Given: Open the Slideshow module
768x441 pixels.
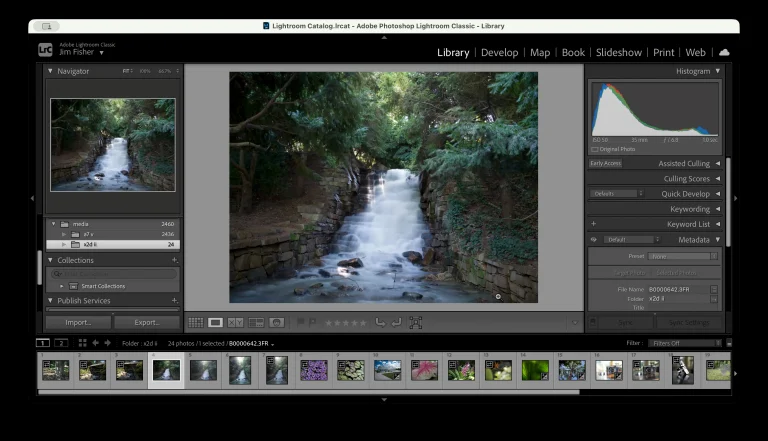Looking at the screenshot, I should pyautogui.click(x=619, y=52).
